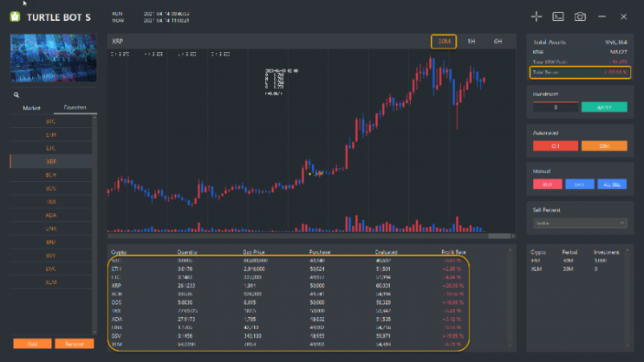Click the Evaluated column header
Screen dimensions: 644x362
(386, 252)
